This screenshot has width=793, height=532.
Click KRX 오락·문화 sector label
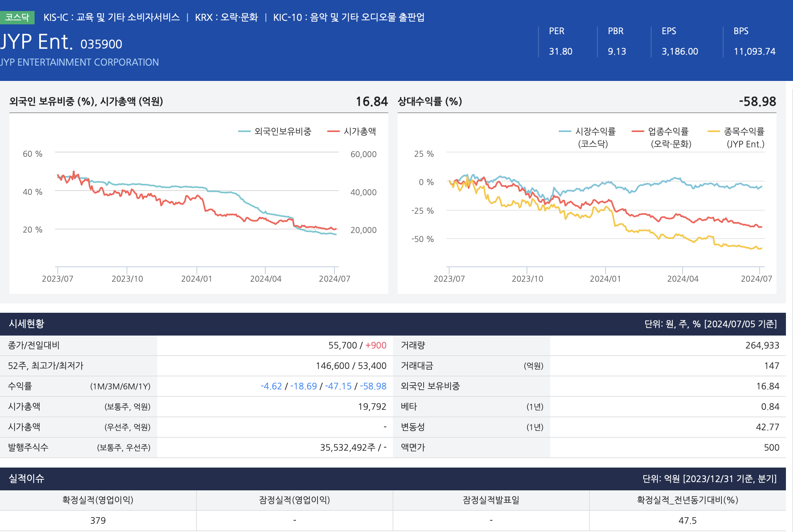pos(226,17)
